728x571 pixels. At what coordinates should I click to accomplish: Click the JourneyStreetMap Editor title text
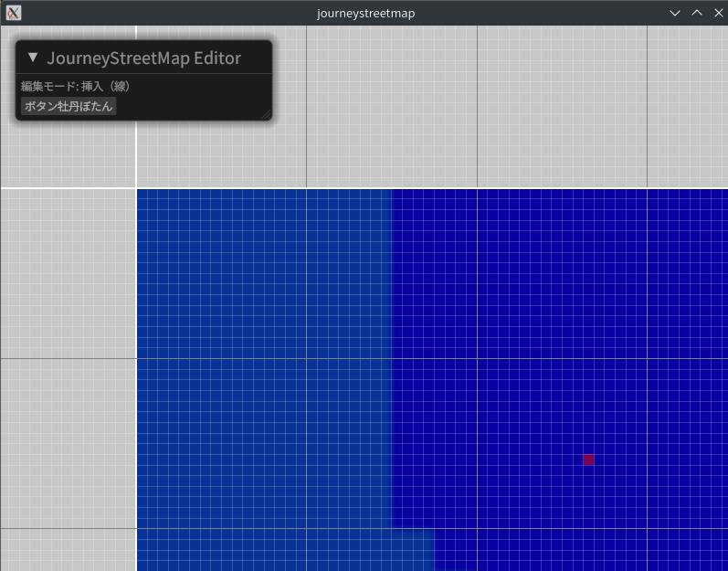(143, 58)
